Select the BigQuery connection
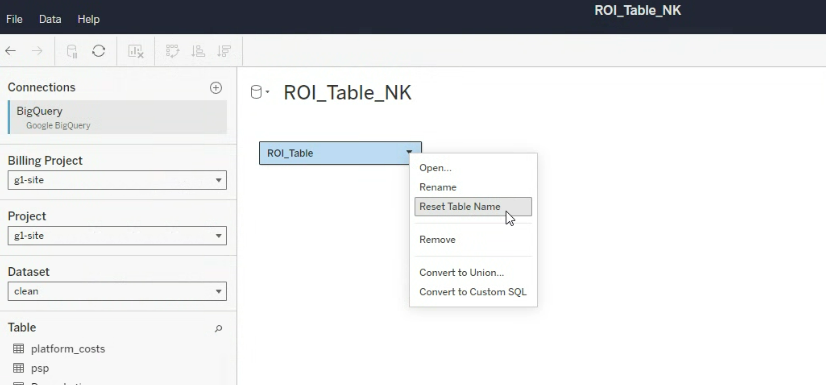Image resolution: width=829 pixels, height=391 pixels. tap(117, 117)
